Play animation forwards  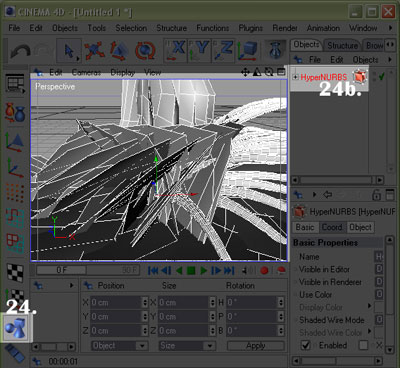(204, 270)
